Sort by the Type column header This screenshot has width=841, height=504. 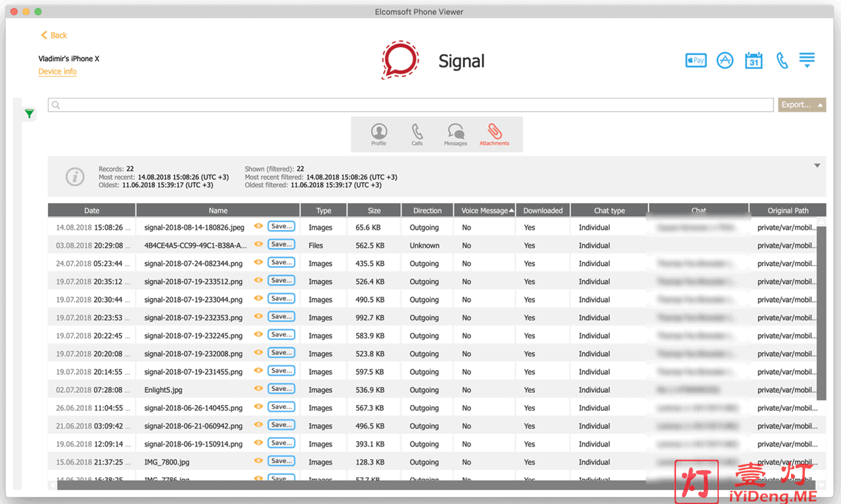(x=324, y=210)
